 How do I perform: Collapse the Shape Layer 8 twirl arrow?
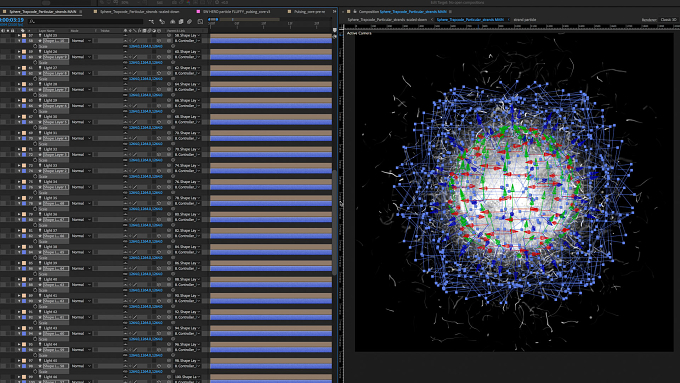pyautogui.click(x=19, y=73)
